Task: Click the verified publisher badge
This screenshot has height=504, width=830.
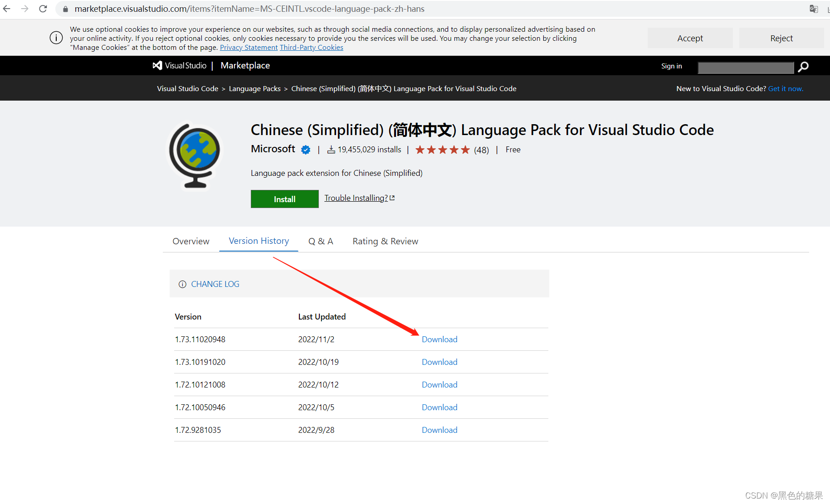Action: pyautogui.click(x=306, y=150)
